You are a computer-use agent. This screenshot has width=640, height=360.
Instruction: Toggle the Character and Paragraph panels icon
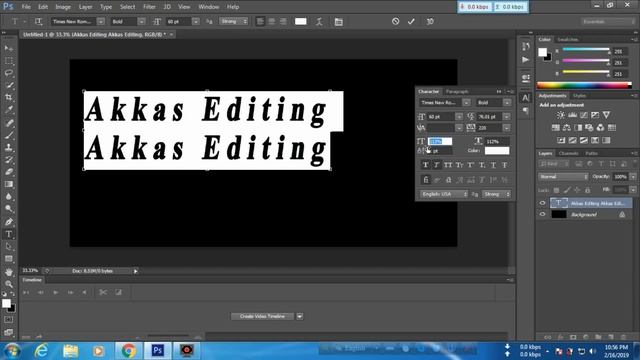338,21
